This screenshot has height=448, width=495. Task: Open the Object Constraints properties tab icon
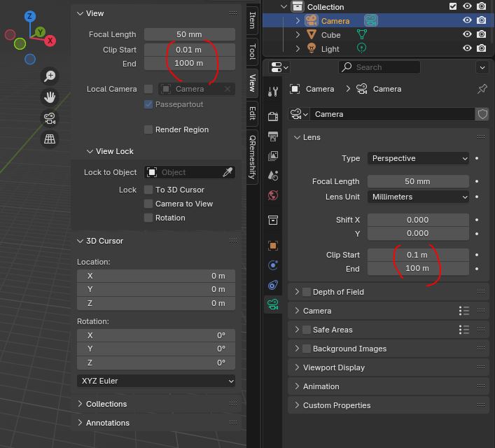pyautogui.click(x=273, y=285)
